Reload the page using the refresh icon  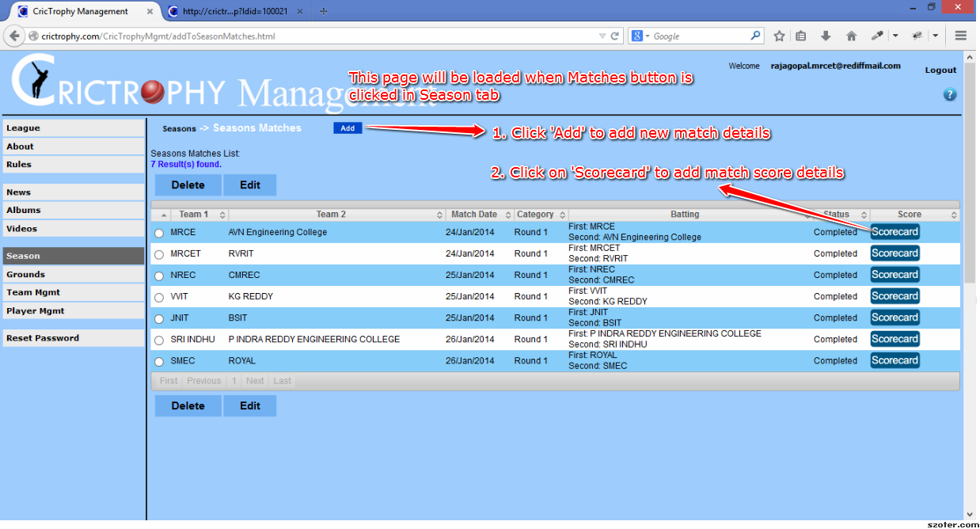615,36
